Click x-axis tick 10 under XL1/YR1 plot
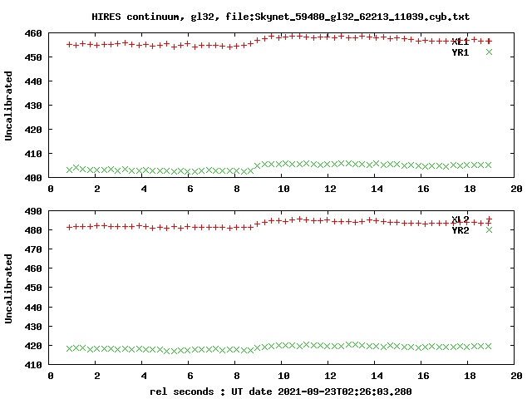 tap(283, 189)
